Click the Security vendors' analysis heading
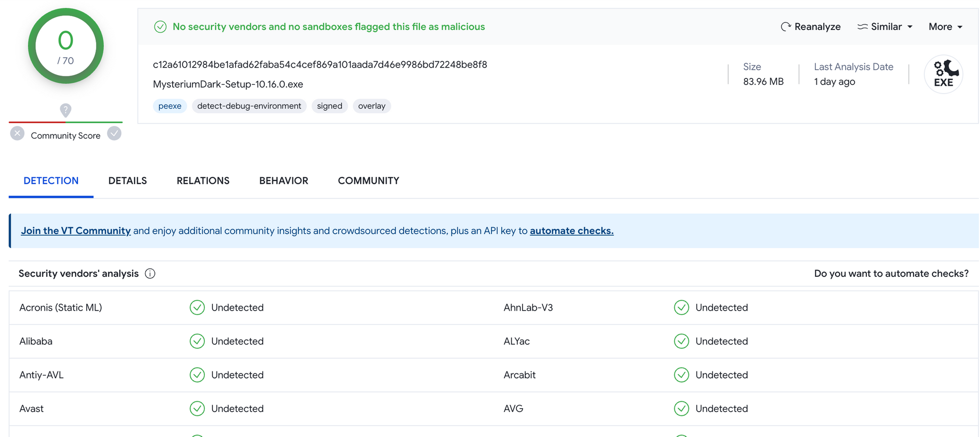The height and width of the screenshot is (437, 980). pyautogui.click(x=78, y=273)
